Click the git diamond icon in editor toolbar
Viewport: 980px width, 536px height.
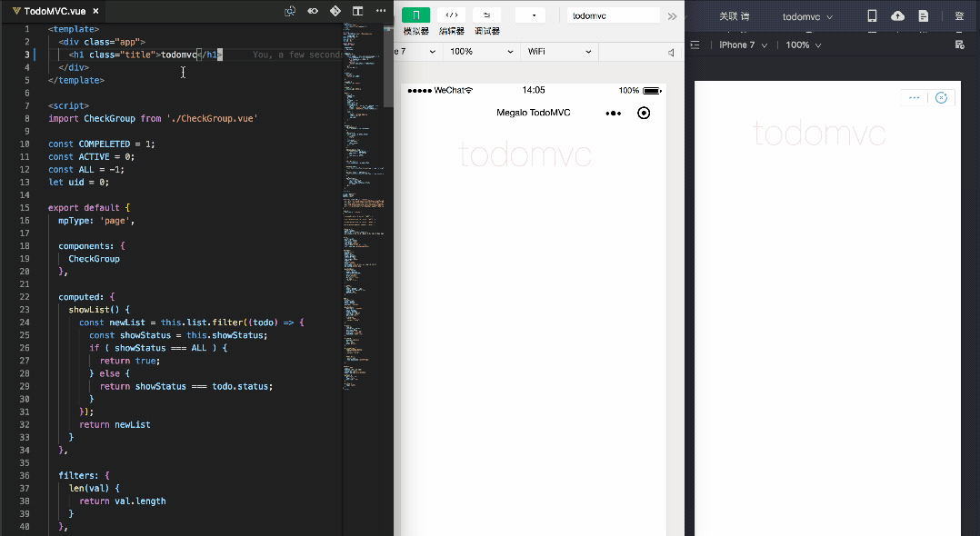click(335, 11)
